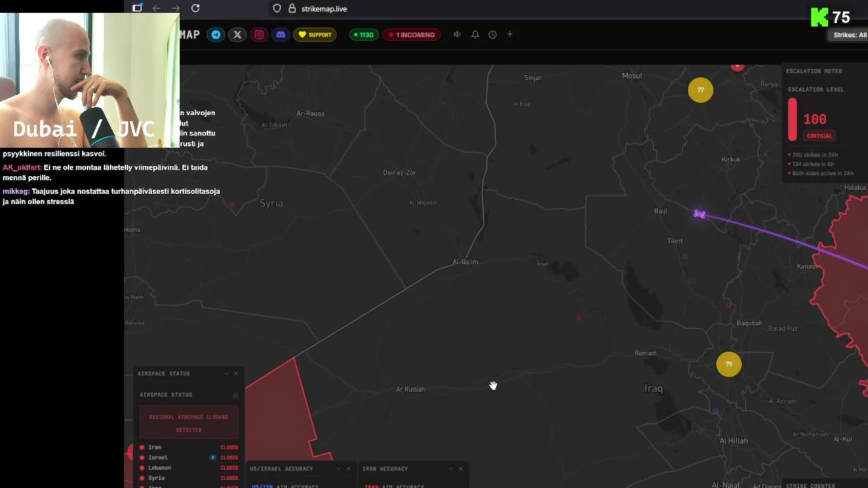
Task: Click the Ar Rutbah city label
Action: pyautogui.click(x=410, y=389)
